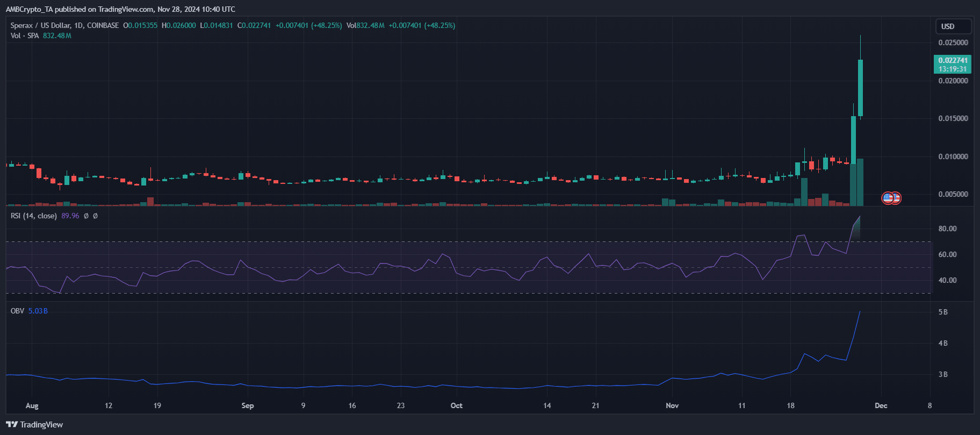This screenshot has height=435, width=980.
Task: Click the tallest volume bar at the right
Action: click(860, 182)
